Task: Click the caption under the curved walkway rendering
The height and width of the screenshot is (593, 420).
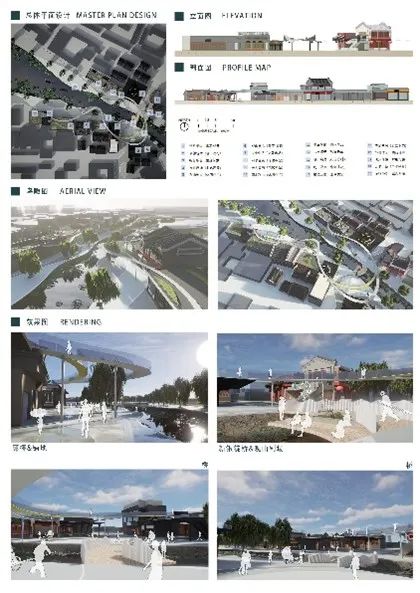Action: pos(29,449)
